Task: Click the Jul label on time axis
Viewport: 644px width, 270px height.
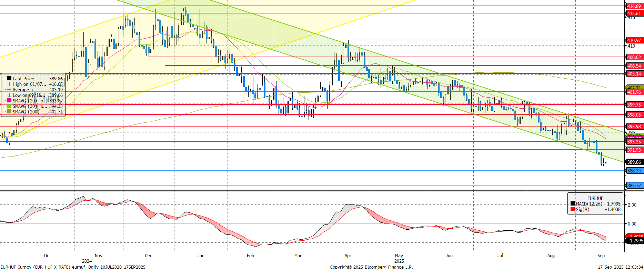Action: pos(500,256)
